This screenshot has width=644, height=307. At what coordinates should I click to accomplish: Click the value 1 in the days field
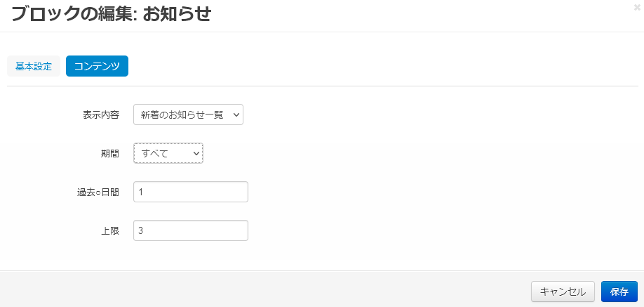click(142, 192)
